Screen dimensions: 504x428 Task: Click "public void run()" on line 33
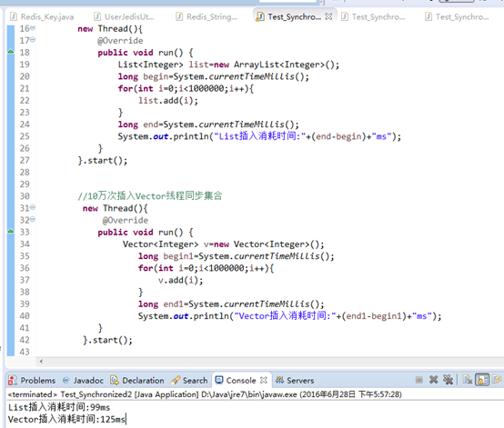[140, 232]
